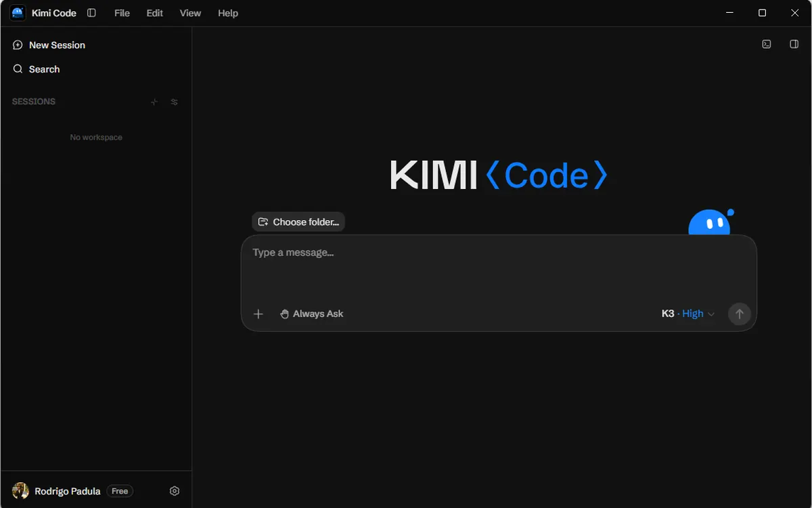Image resolution: width=812 pixels, height=508 pixels.
Task: Open the terminal panel icon
Action: [x=767, y=44]
